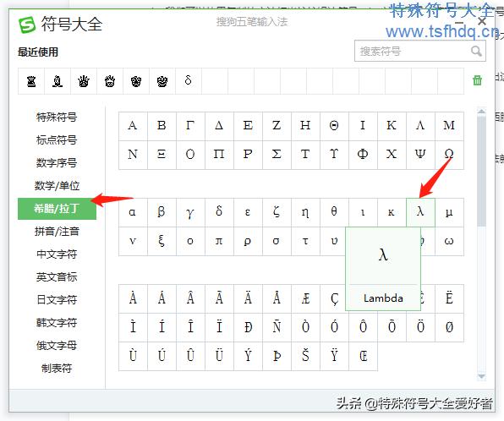Select the chess bishop symbol in recent list
This screenshot has height=421, width=504.
click(58, 81)
